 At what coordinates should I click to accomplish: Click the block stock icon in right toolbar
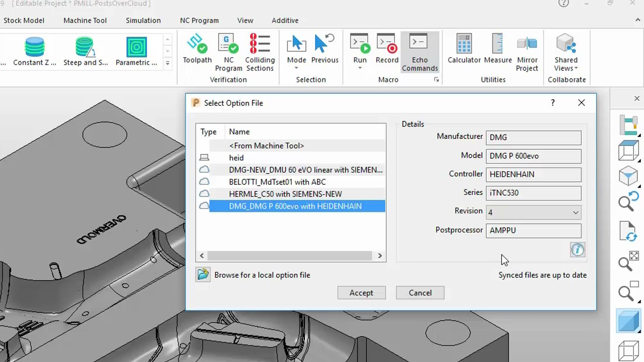point(628,125)
